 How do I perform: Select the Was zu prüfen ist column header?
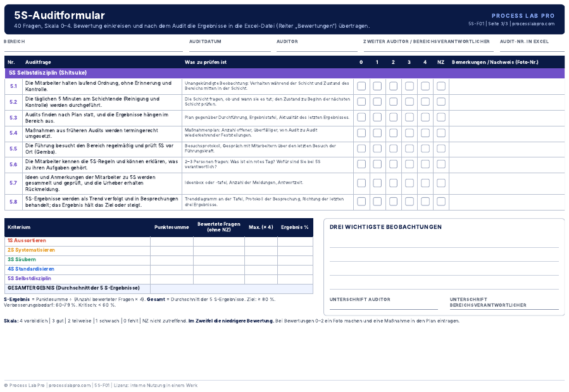click(206, 63)
